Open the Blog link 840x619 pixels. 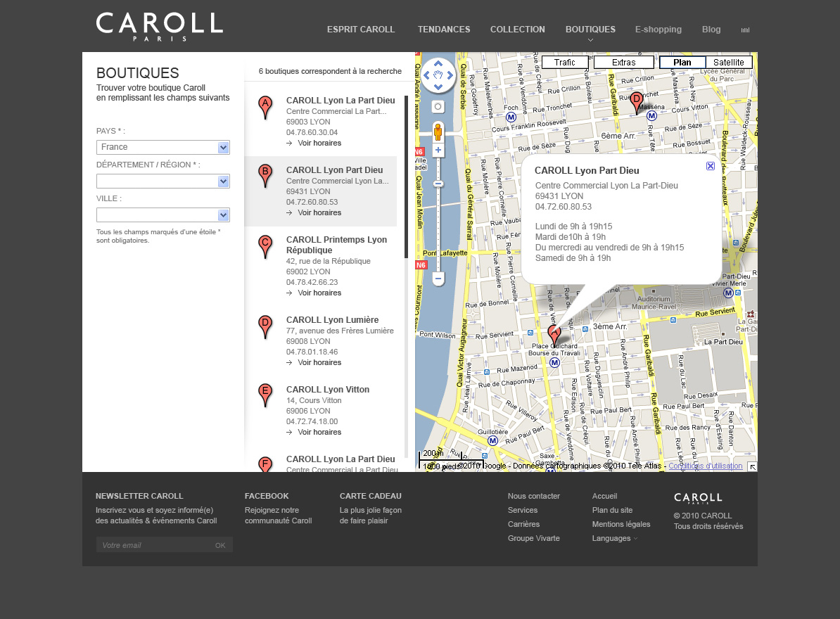pyautogui.click(x=711, y=30)
